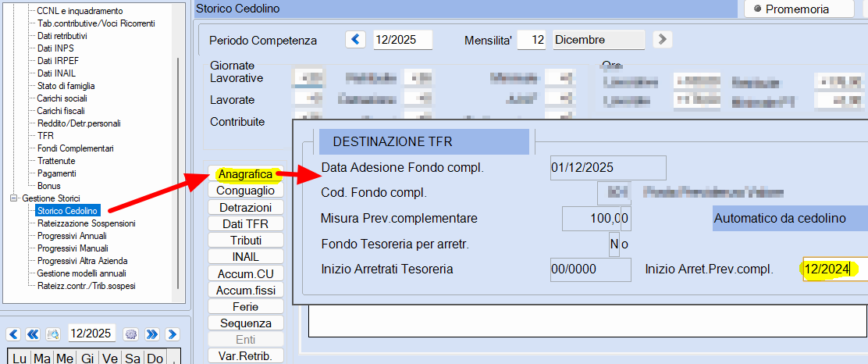Viewport: 868px width, 364px height.
Task: Click the calendar month field 12/2025
Action: (92, 334)
